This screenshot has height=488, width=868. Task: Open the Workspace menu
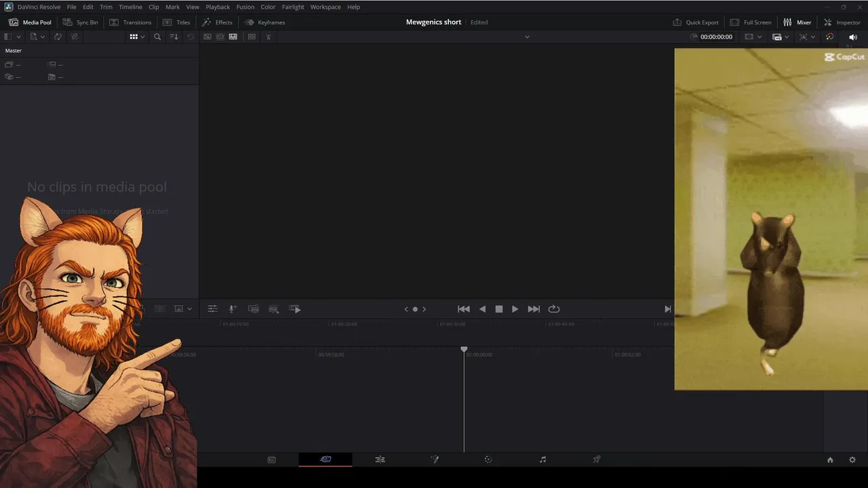coord(325,7)
